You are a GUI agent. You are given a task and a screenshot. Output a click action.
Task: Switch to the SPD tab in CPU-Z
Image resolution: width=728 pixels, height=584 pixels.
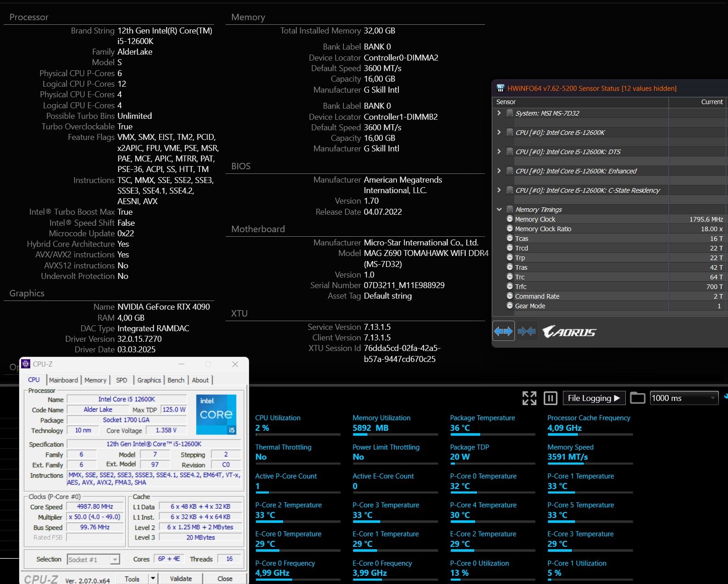coord(121,380)
